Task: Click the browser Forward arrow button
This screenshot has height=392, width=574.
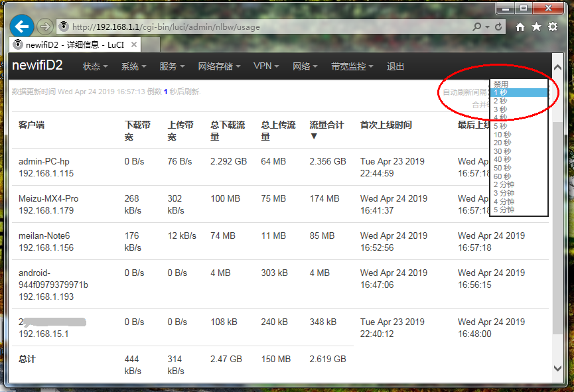Action: 44,27
